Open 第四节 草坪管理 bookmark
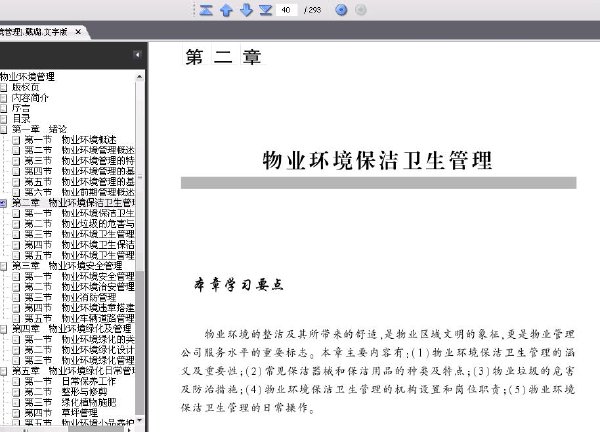600x432 pixels. [61, 413]
